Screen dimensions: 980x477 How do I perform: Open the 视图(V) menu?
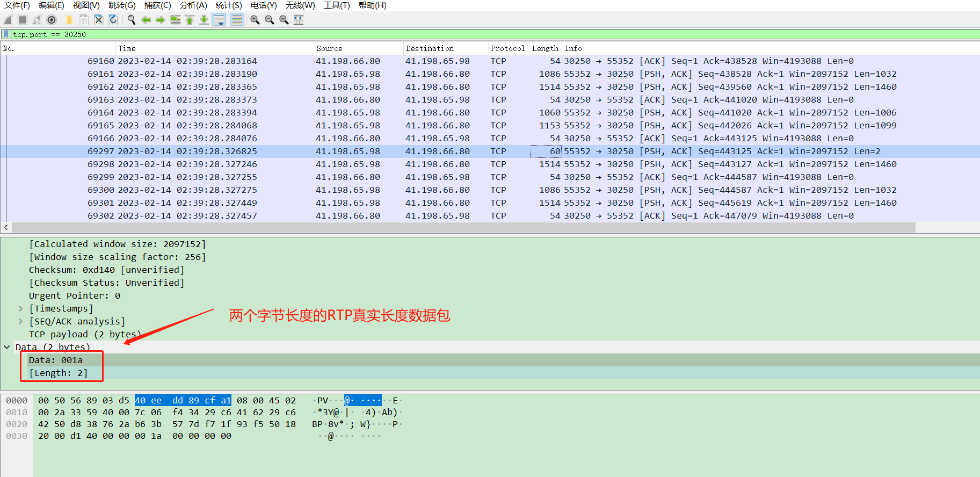click(x=86, y=5)
